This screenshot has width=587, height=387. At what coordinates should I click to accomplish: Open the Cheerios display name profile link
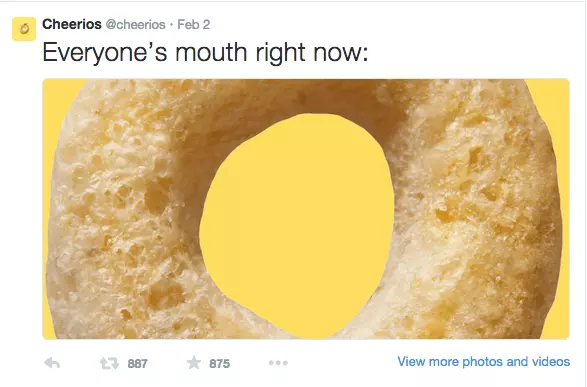pyautogui.click(x=72, y=24)
